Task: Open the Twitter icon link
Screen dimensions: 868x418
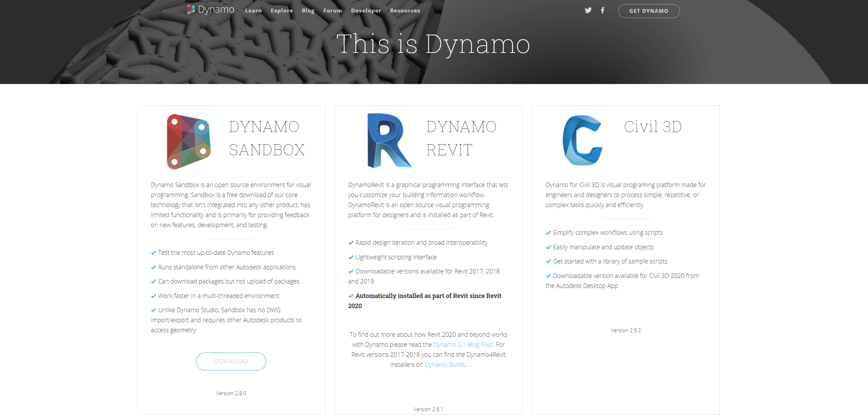Action: [x=588, y=10]
